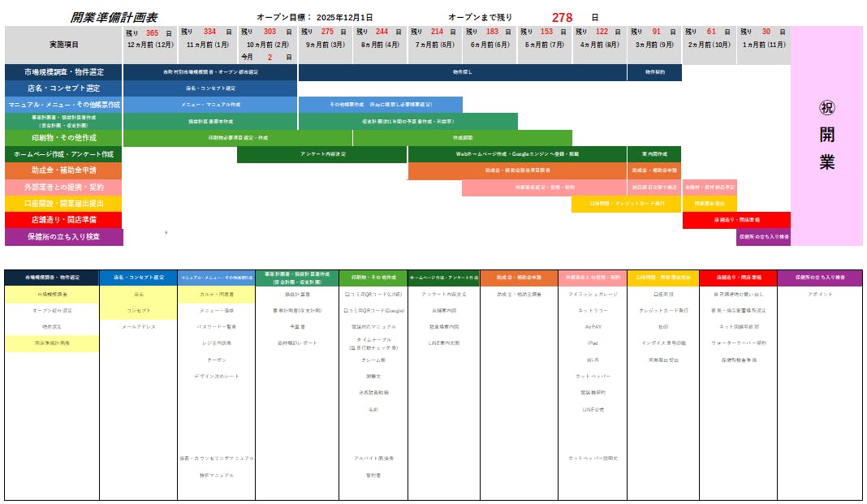The height and width of the screenshot is (504, 867).
Task: Click the 市場規模調査・物件選定 row label
Action: pyautogui.click(x=64, y=73)
